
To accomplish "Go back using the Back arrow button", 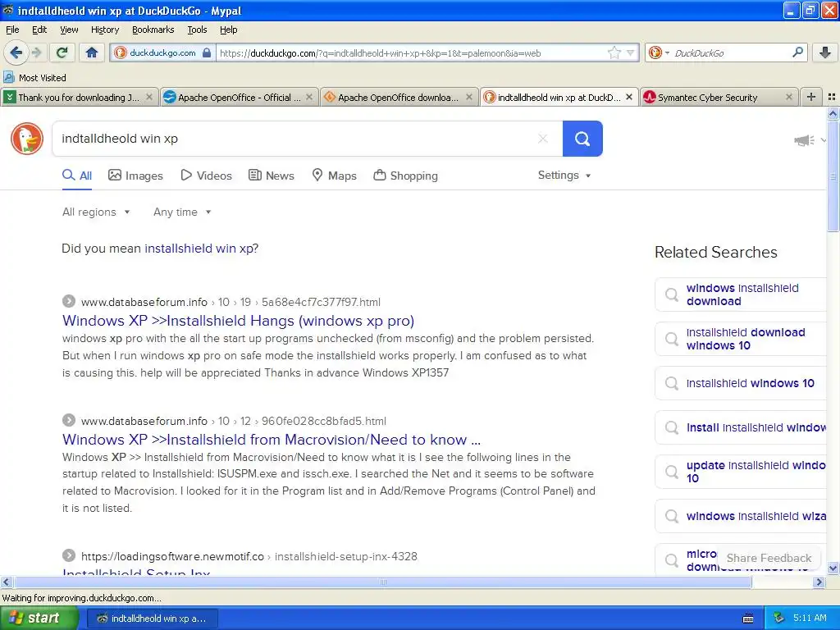I will click(16, 52).
